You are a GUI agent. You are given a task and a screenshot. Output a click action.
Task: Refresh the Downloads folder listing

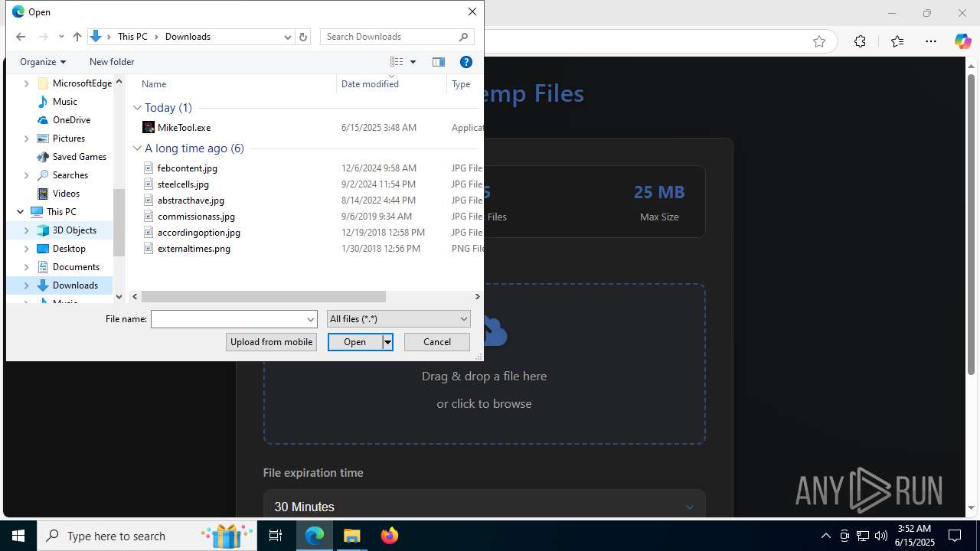(303, 37)
